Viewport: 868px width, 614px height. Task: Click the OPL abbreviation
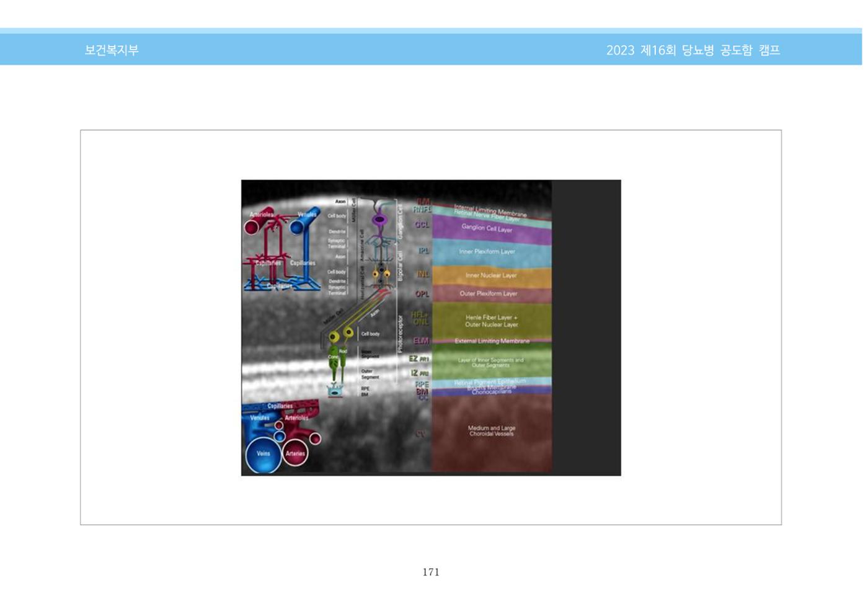pyautogui.click(x=422, y=294)
